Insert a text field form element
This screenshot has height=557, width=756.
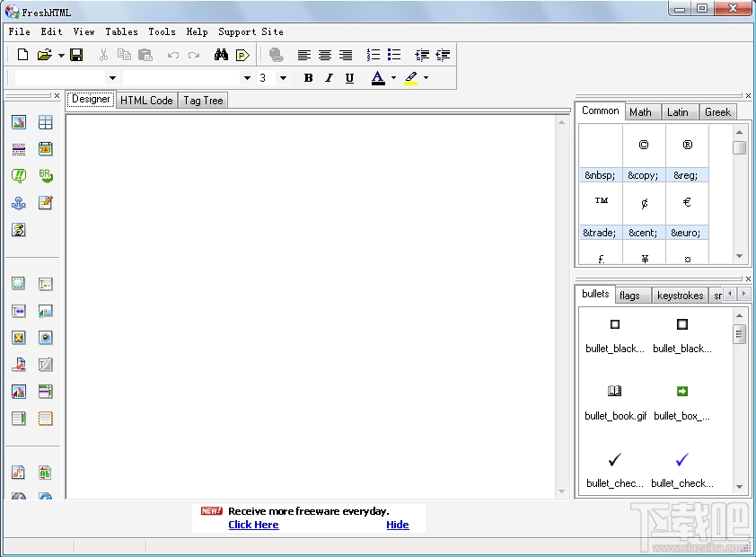[x=45, y=284]
